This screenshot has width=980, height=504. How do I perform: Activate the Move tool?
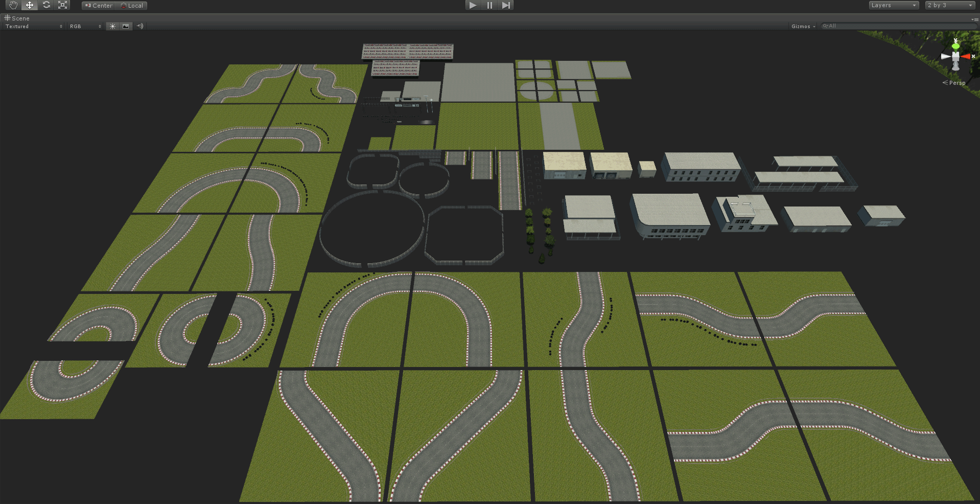tap(29, 5)
